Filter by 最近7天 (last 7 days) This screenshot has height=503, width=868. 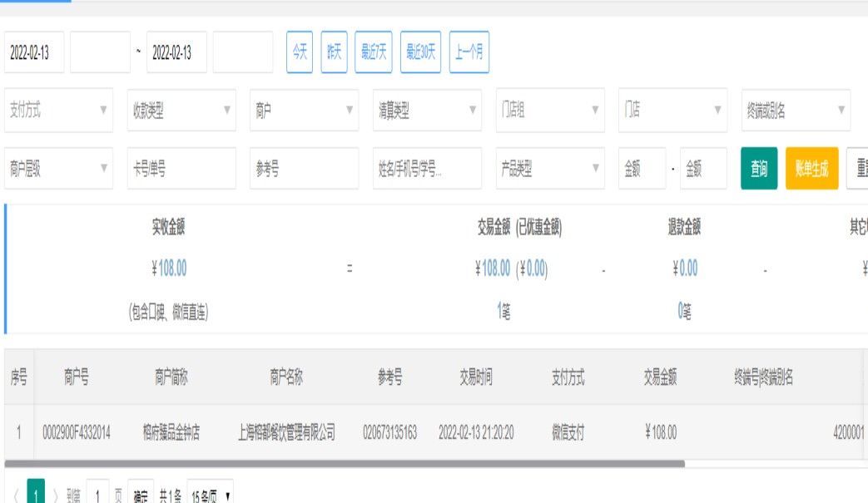pyautogui.click(x=374, y=52)
